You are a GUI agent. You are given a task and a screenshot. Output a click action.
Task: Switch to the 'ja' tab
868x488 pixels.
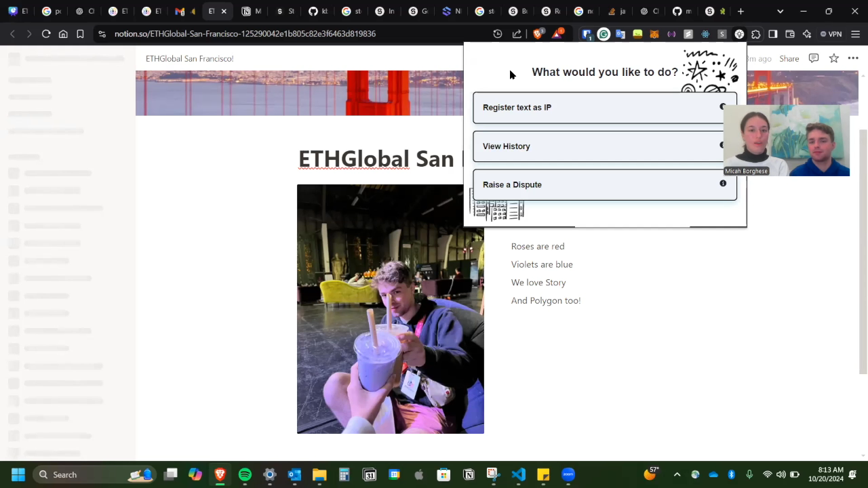(617, 12)
